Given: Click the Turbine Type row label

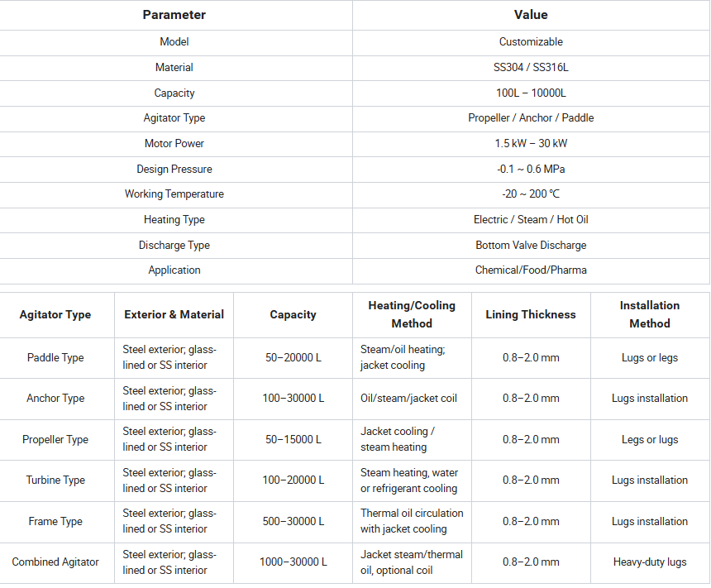Looking at the screenshot, I should 55,480.
